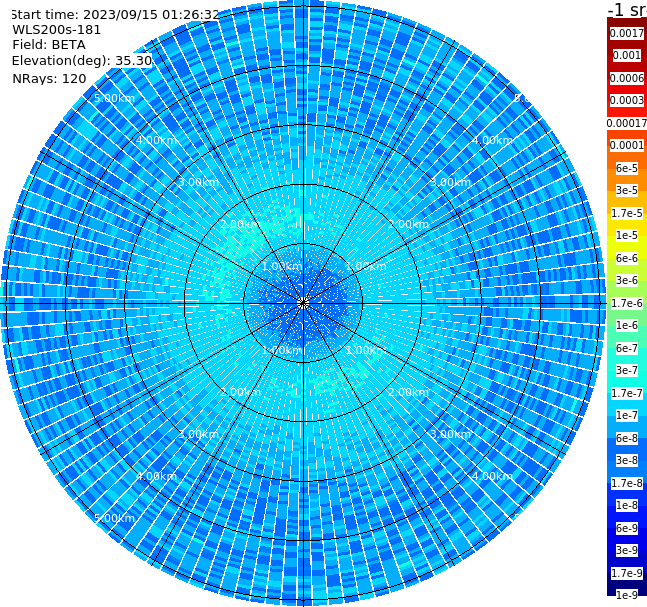Click the 0.0006 colorbar value

(x=627, y=78)
